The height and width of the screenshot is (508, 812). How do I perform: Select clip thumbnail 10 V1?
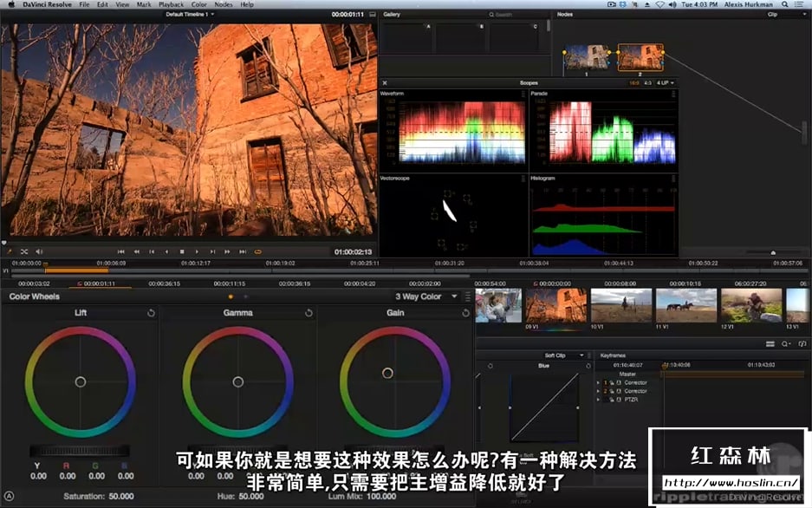(x=621, y=305)
